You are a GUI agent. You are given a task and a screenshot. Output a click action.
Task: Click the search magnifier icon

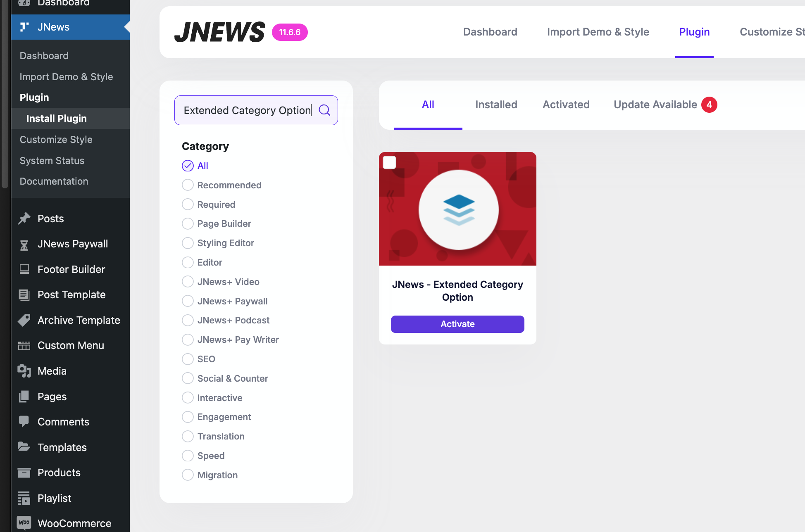point(324,110)
